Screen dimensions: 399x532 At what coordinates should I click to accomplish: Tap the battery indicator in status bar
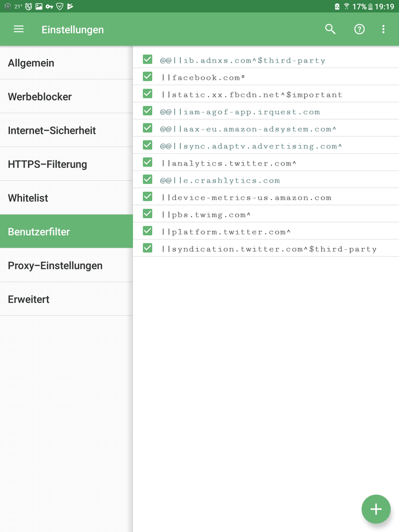[x=370, y=6]
